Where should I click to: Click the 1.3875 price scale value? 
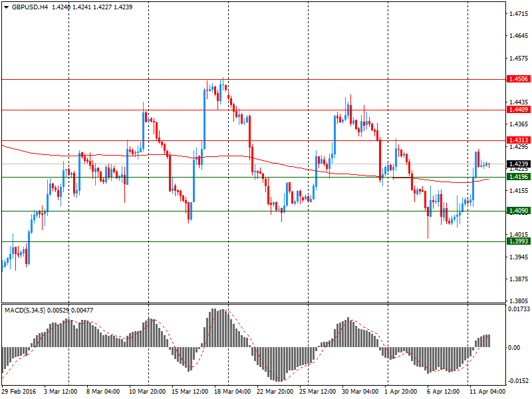point(519,279)
